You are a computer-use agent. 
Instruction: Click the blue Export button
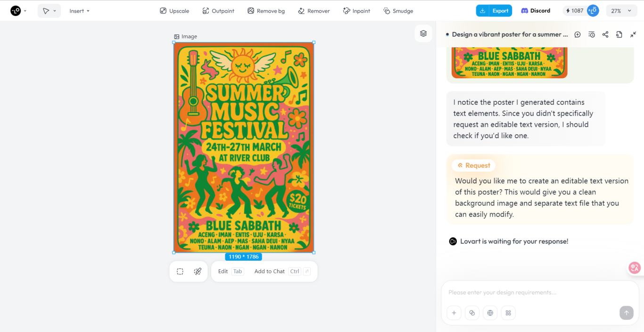point(494,11)
